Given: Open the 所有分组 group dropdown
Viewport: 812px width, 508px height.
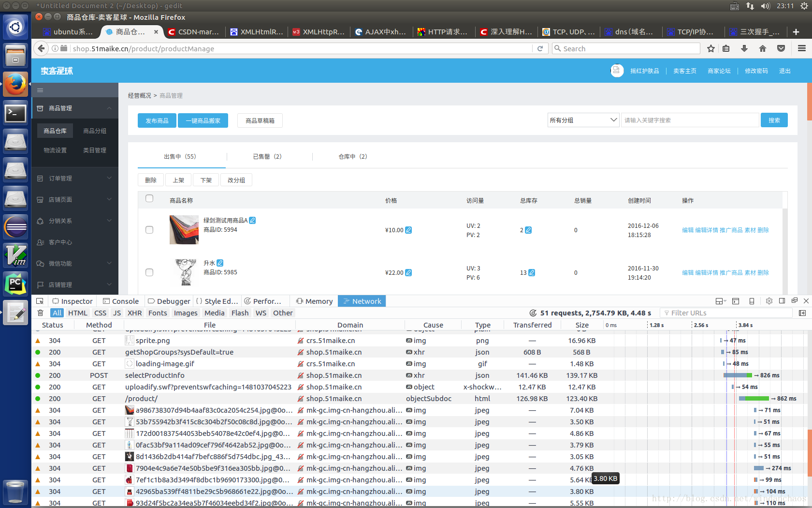Looking at the screenshot, I should tap(583, 120).
